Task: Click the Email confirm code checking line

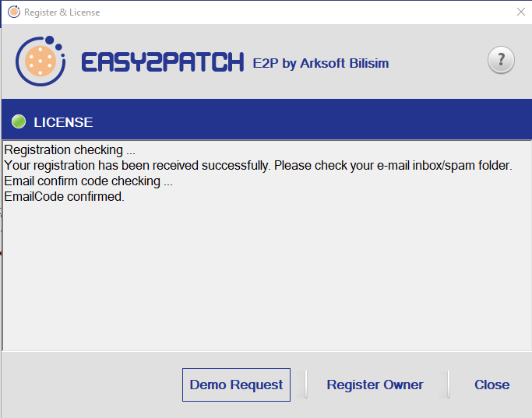Action: pos(88,181)
